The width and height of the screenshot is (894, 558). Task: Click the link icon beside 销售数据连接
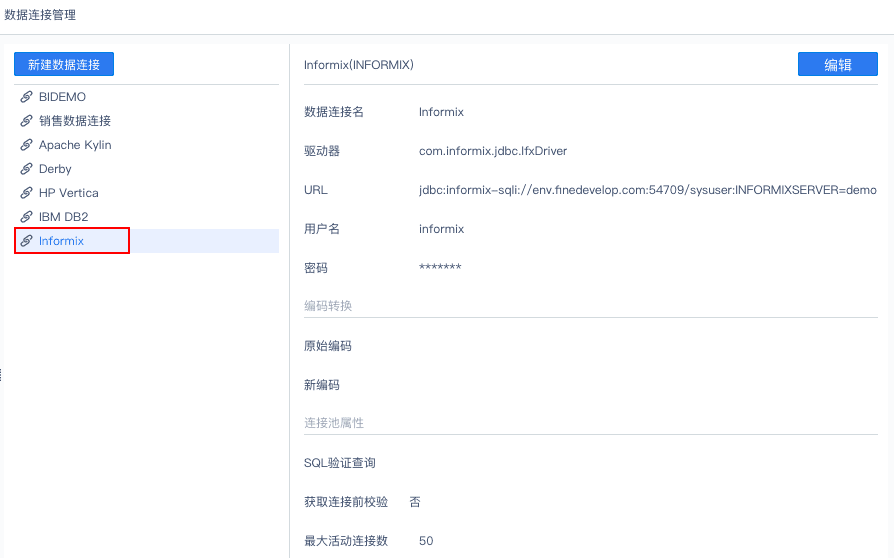click(x=27, y=121)
